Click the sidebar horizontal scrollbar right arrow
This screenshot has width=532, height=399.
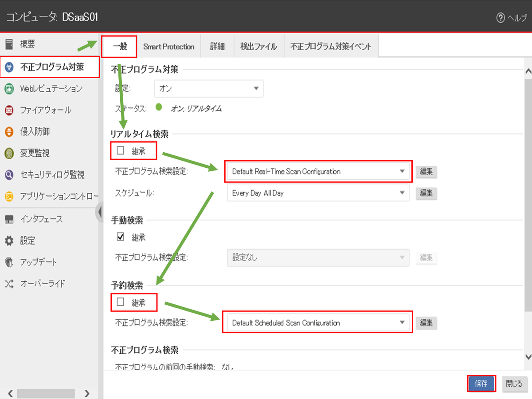pos(87,393)
